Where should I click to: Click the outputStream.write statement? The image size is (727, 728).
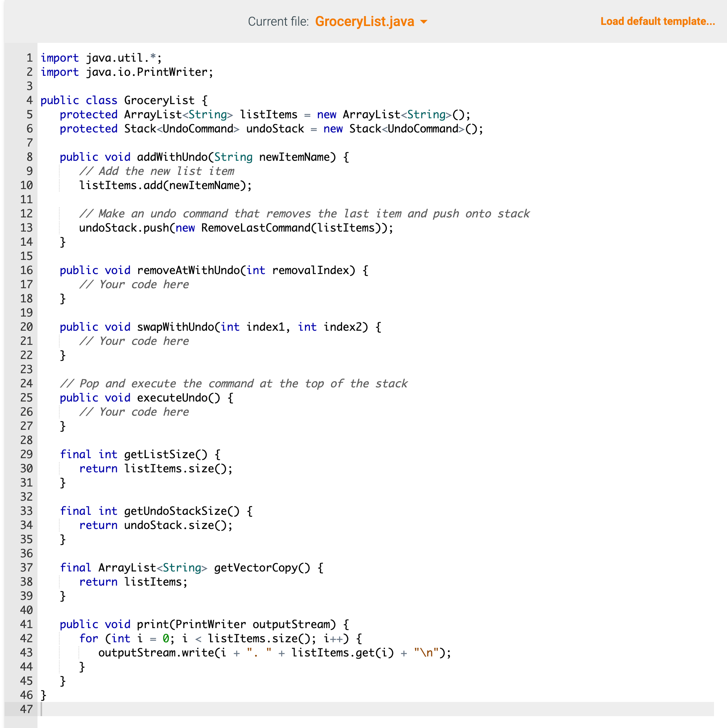(x=275, y=653)
